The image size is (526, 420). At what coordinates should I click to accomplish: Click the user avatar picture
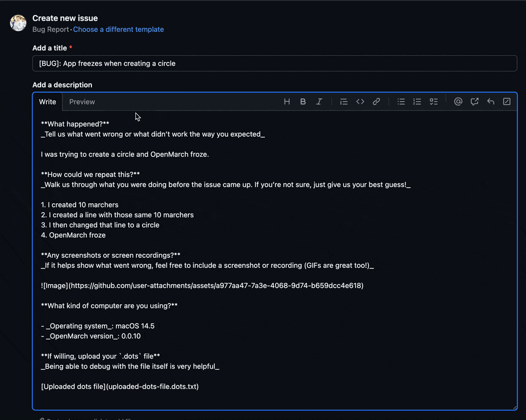click(18, 23)
